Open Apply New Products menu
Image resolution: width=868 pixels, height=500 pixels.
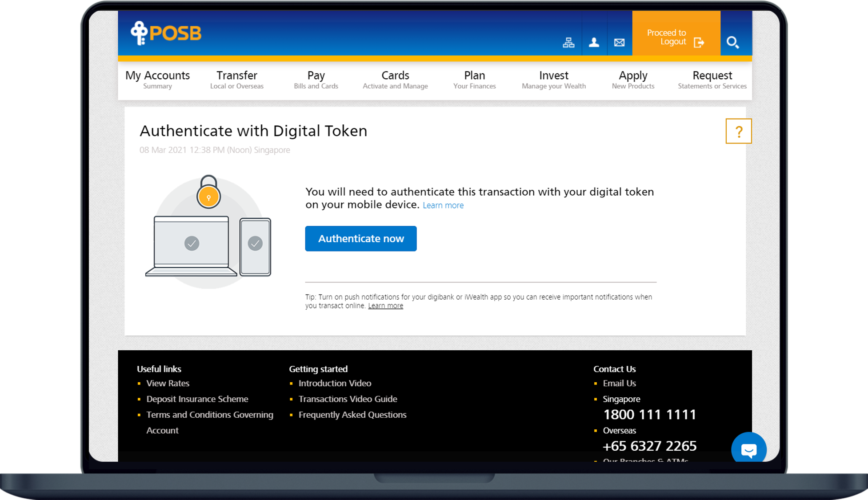(633, 80)
